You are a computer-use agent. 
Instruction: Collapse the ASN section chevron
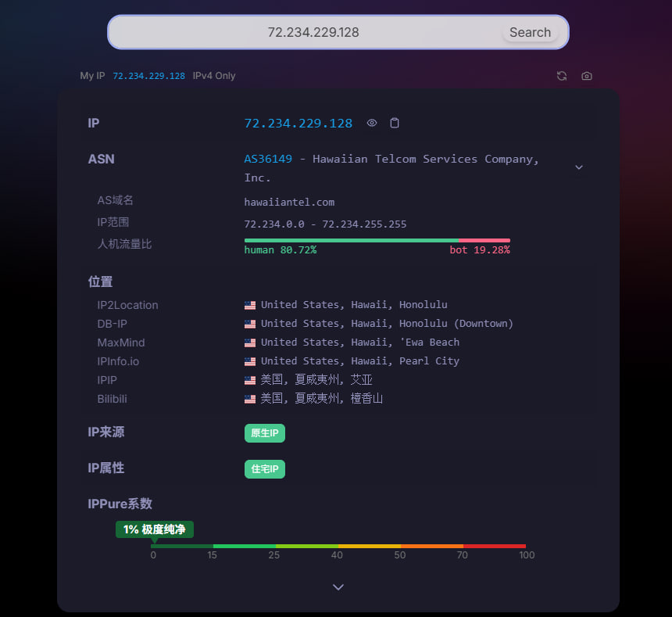click(578, 167)
